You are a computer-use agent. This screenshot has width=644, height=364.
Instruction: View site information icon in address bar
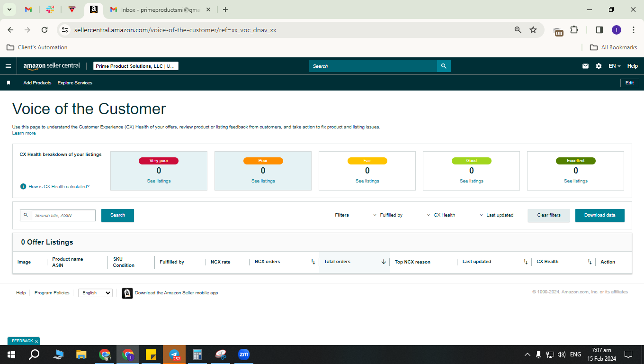(65, 30)
